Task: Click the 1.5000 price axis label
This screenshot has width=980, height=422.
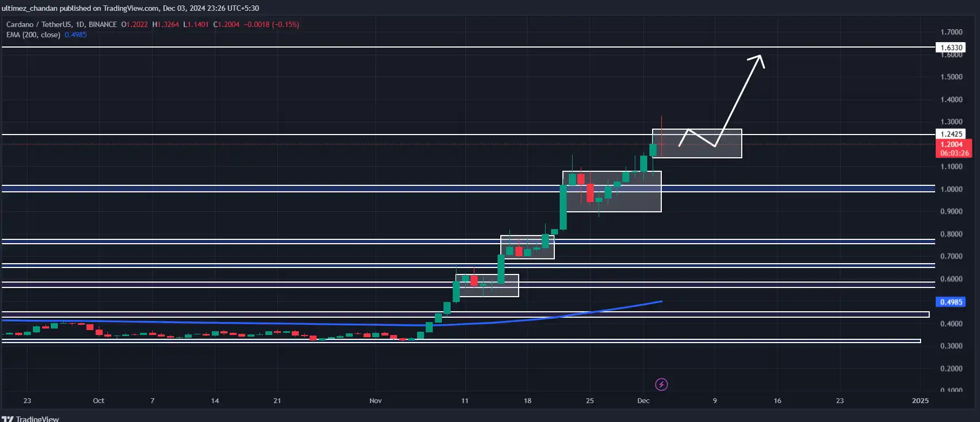Action: [x=951, y=77]
